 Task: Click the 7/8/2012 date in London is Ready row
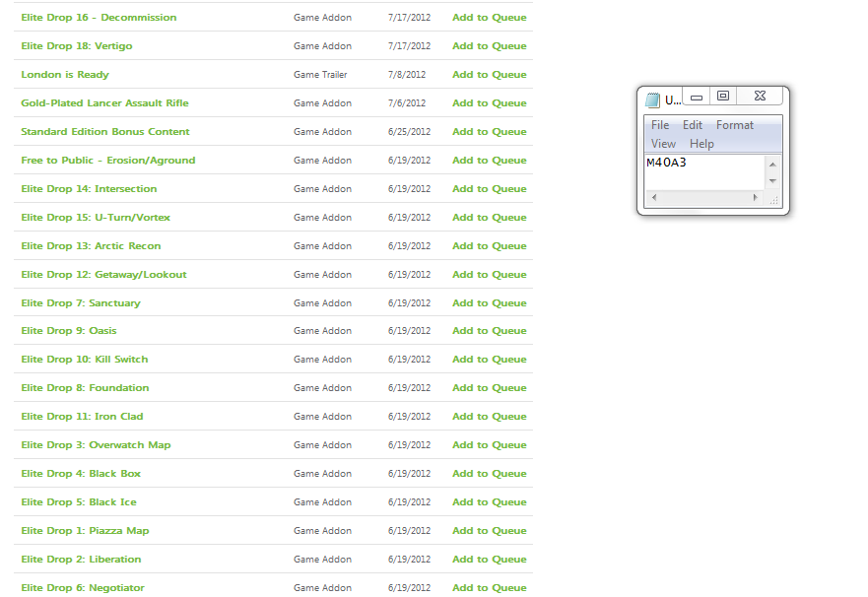407,75
